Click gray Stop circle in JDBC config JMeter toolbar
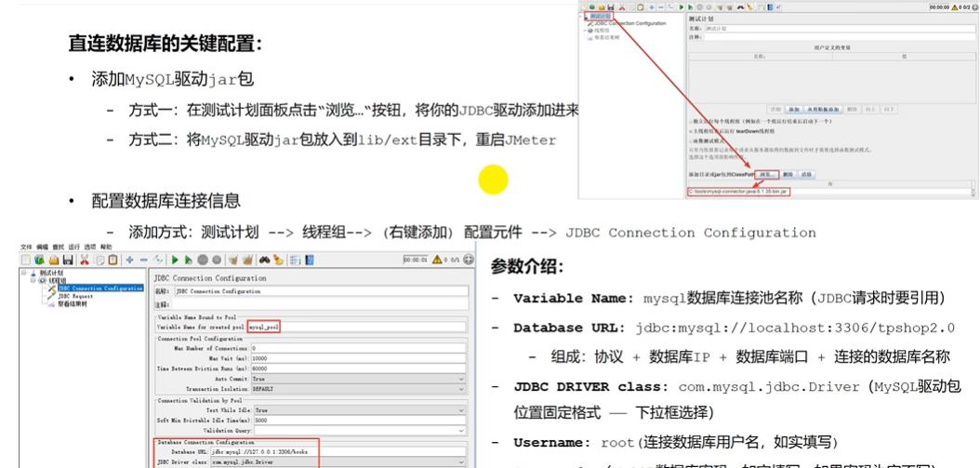980x468 pixels. [203, 261]
